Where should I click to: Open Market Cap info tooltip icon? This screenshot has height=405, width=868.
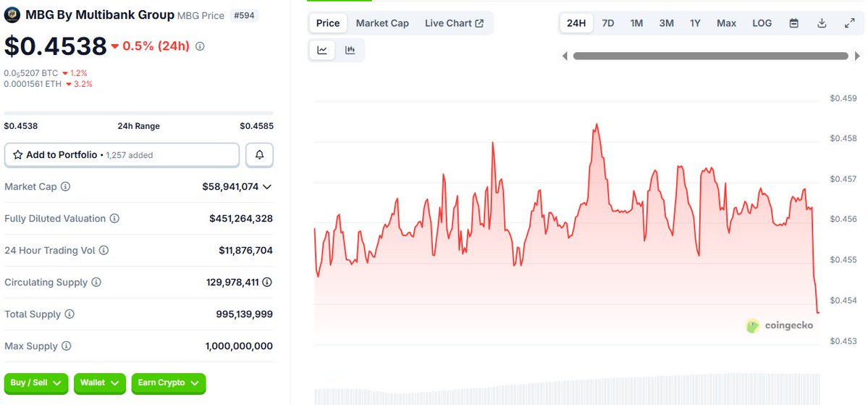pyautogui.click(x=65, y=187)
